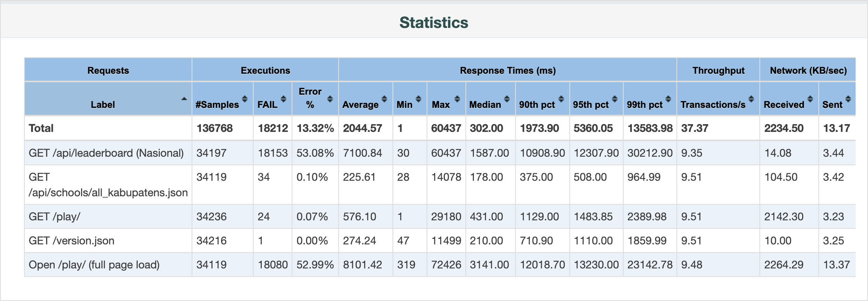Click total error rate 13.32%
The width and height of the screenshot is (868, 301).
click(315, 128)
